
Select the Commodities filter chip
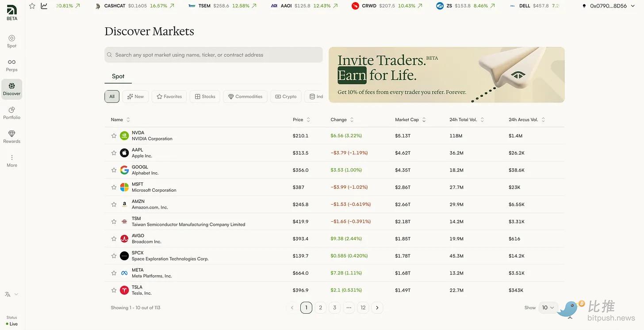point(245,96)
